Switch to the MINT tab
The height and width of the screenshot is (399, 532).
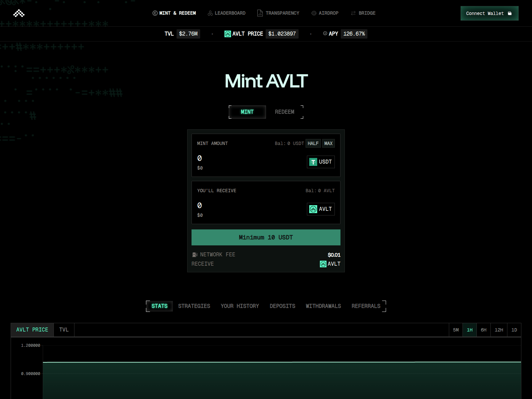click(x=247, y=112)
